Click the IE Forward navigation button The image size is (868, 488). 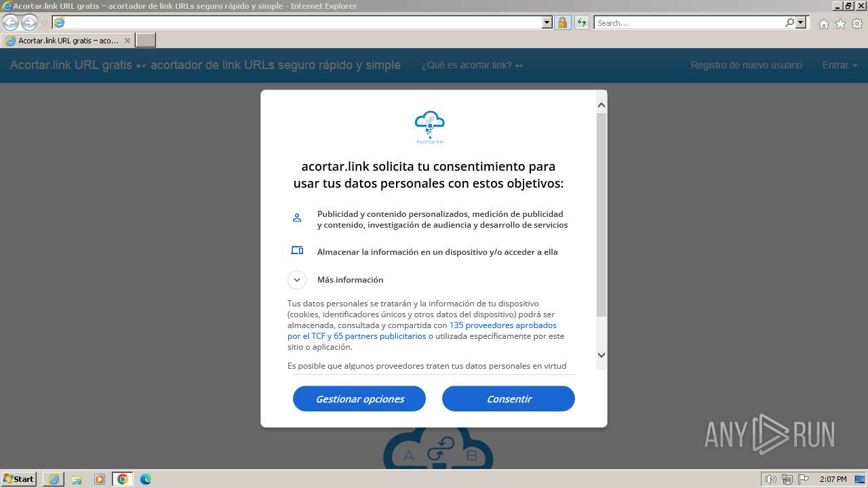pos(29,22)
